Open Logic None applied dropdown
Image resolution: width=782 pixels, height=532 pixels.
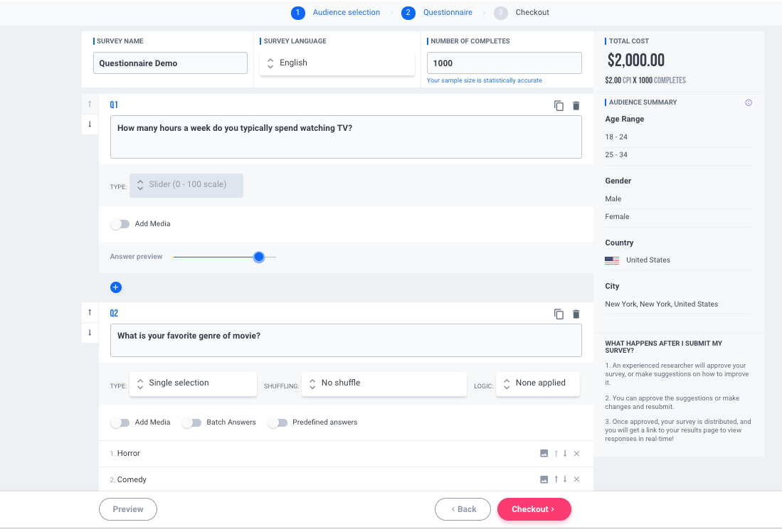pyautogui.click(x=538, y=383)
